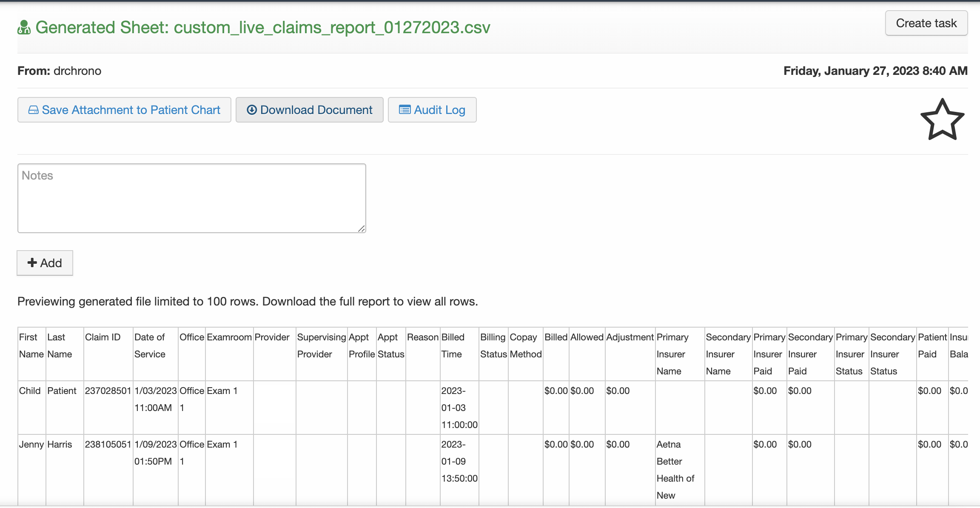Click the Primary Insurer Status column header
This screenshot has width=980, height=508.
852,354
